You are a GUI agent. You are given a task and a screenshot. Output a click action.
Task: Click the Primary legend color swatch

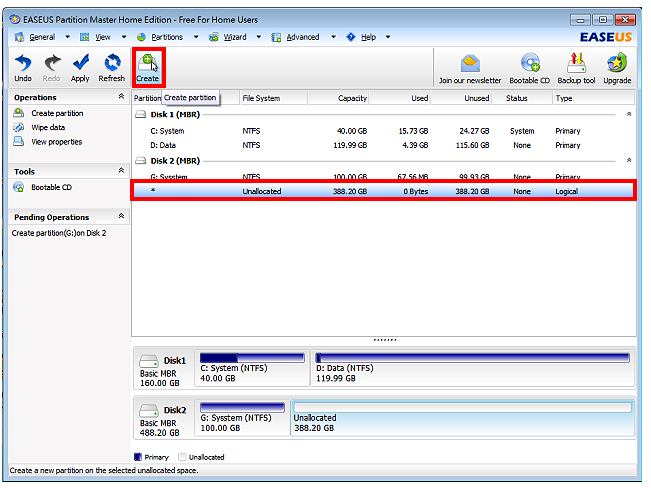point(138,457)
